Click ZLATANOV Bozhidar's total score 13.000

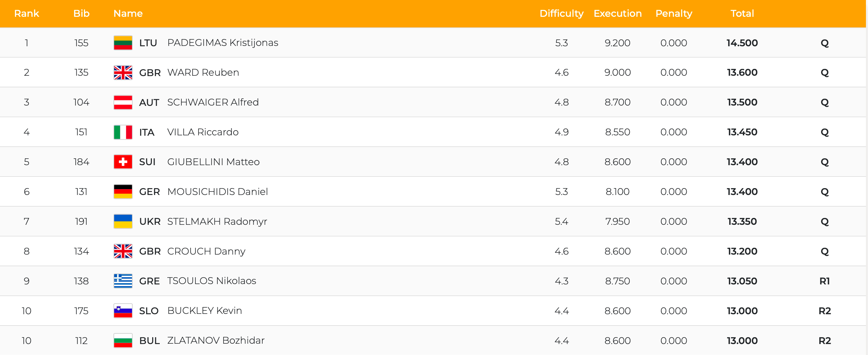742,341
